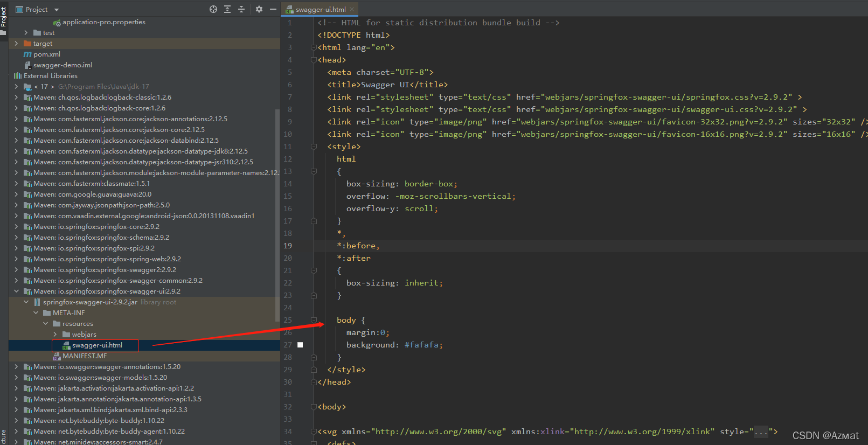Image resolution: width=868 pixels, height=445 pixels.
Task: Expand jackson-annotations:2.12.5 library
Action: click(x=16, y=119)
